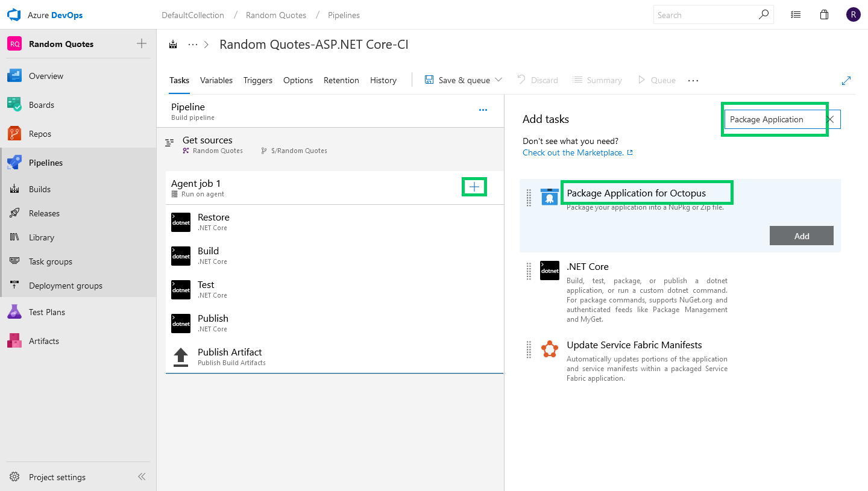Screen dimensions: 868x491
Task: Select the Pipeline Build pipeline row
Action: point(330,111)
